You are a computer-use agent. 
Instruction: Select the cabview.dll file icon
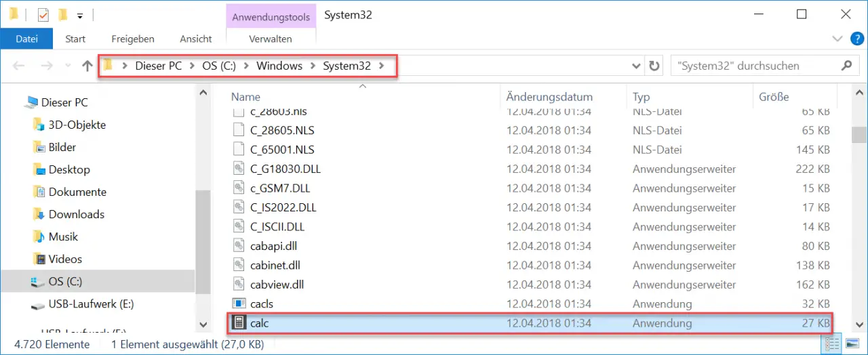pos(238,285)
